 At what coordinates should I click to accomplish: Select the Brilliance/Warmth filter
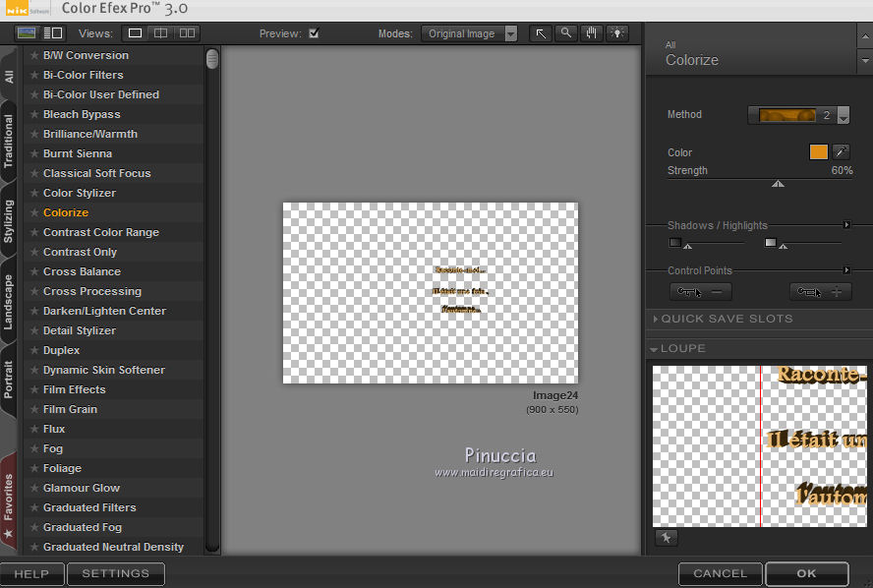[x=90, y=134]
